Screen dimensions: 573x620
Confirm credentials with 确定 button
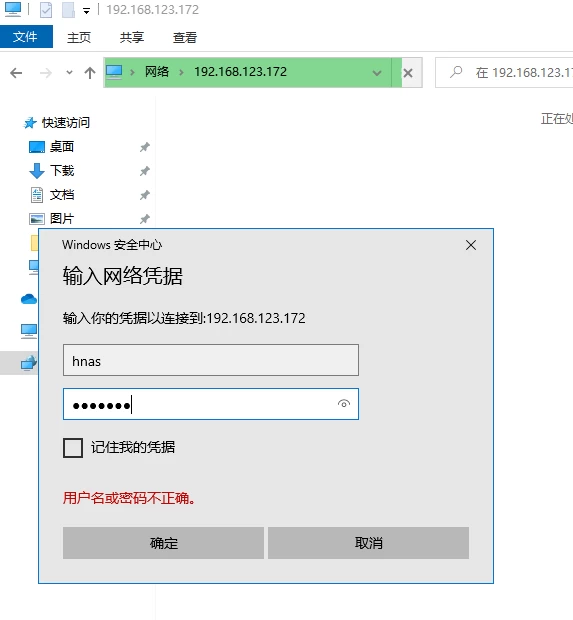click(x=163, y=543)
